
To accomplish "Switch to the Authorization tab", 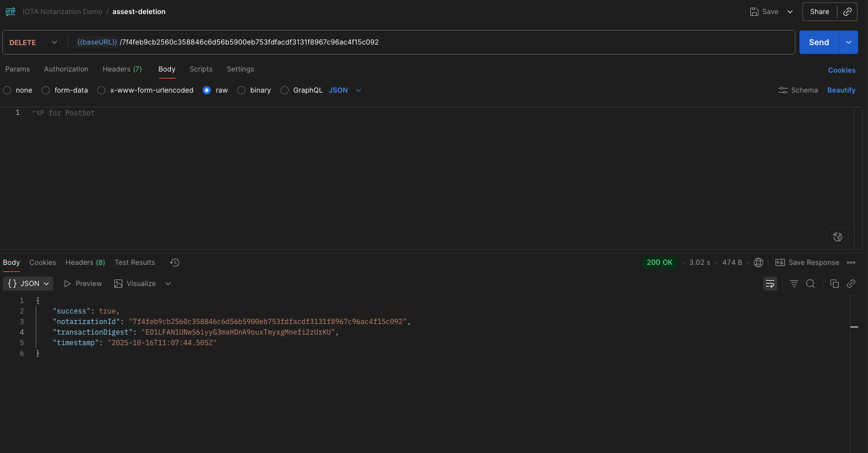I will (x=66, y=69).
